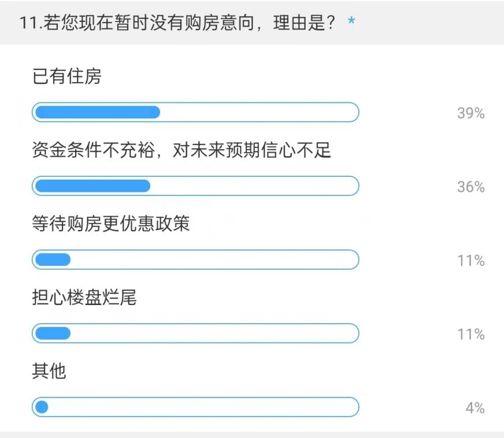Screen dimensions: 504x438
Task: Click the 36% percentage value
Action: [x=471, y=187]
